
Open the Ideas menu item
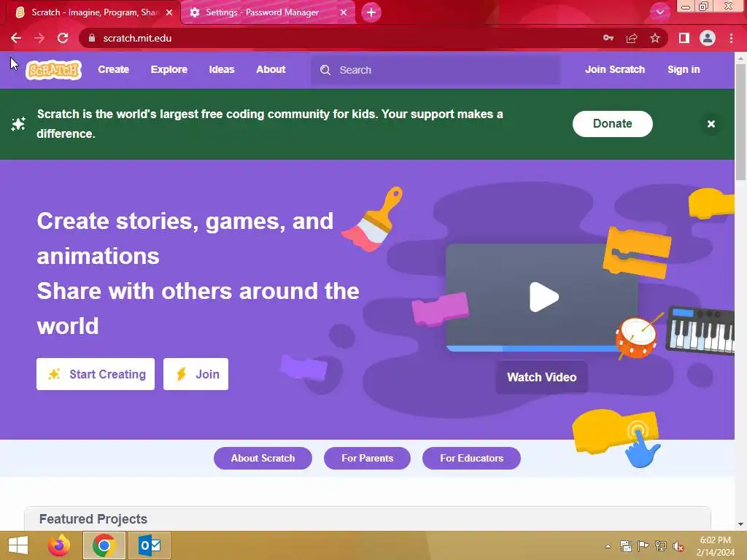coord(222,69)
